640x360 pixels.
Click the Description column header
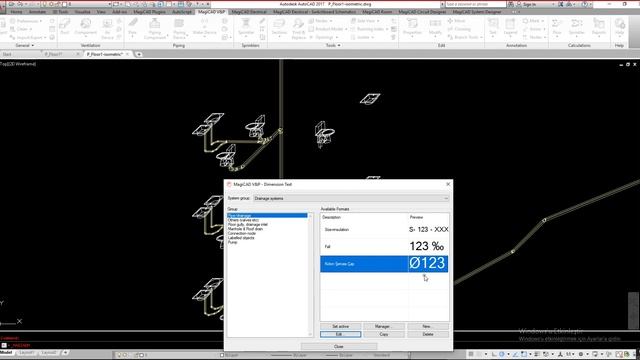point(331,218)
